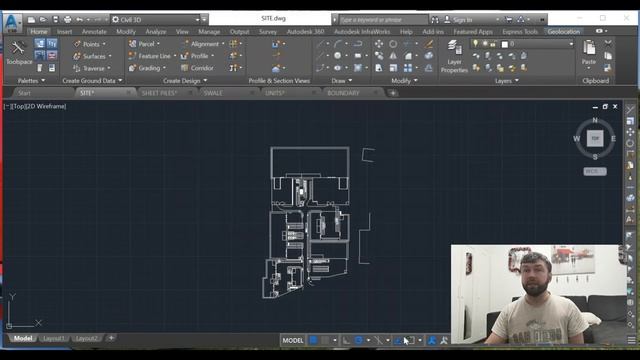The height and width of the screenshot is (360, 640).
Task: Open the Autodesk application menu logo
Action: coord(12,22)
